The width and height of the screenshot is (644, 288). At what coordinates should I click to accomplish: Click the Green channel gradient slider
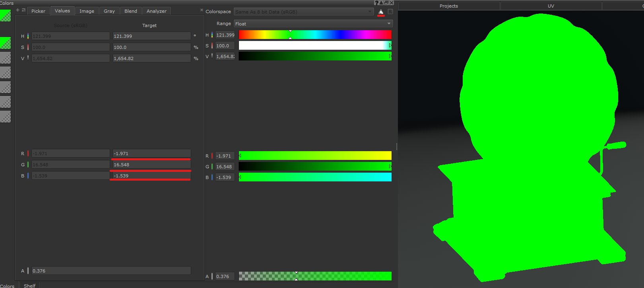click(315, 167)
